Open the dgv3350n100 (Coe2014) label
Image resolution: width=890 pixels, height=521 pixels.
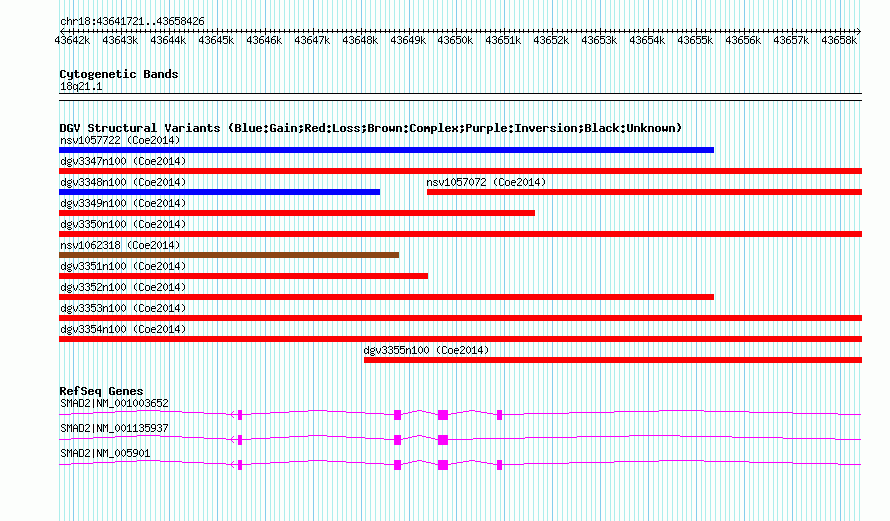pos(123,224)
